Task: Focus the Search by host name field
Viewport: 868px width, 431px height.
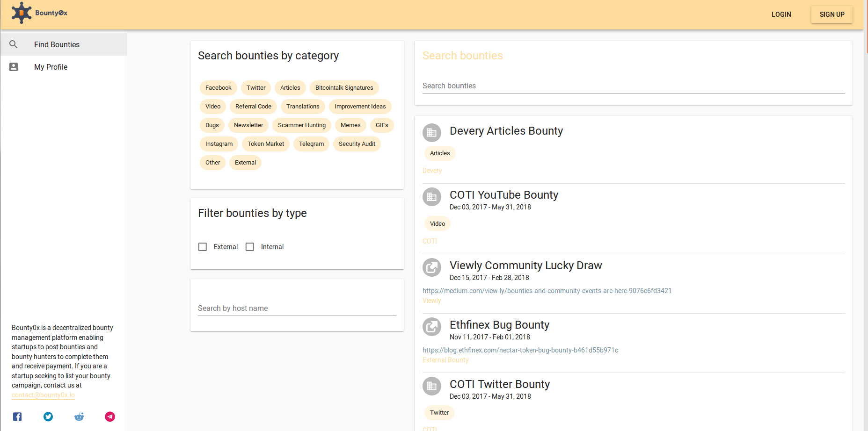Action: coord(297,309)
